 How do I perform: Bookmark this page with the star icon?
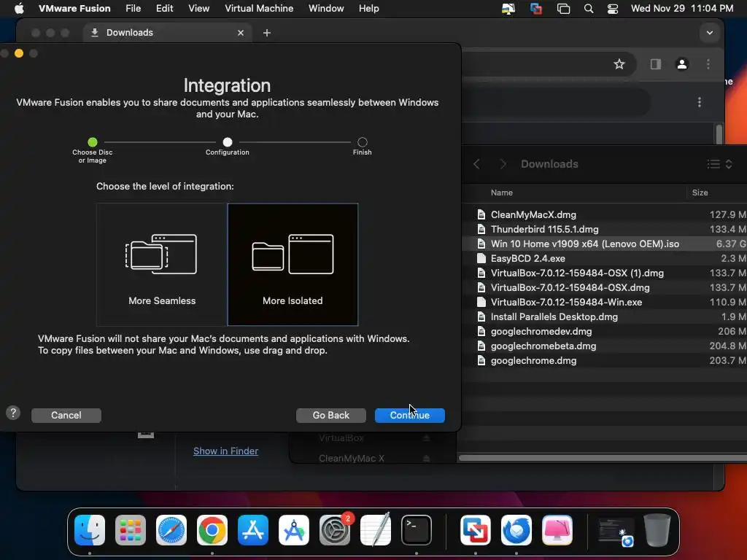coord(619,64)
